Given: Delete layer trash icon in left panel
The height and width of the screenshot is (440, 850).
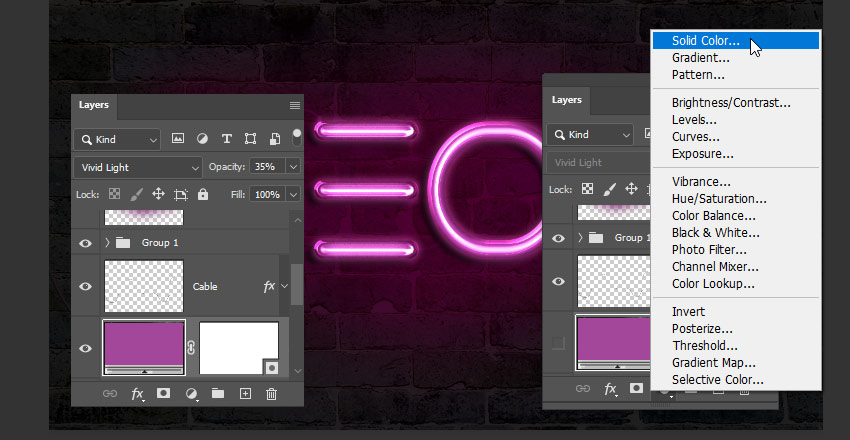Looking at the screenshot, I should click(x=272, y=393).
